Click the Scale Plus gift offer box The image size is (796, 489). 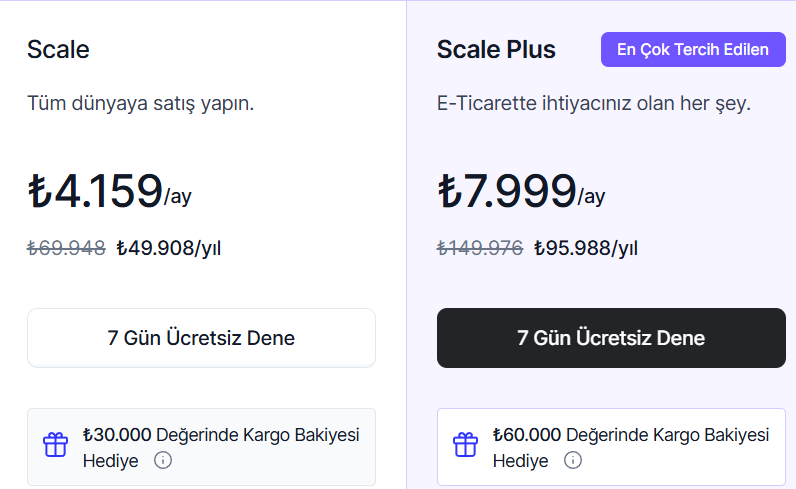611,447
